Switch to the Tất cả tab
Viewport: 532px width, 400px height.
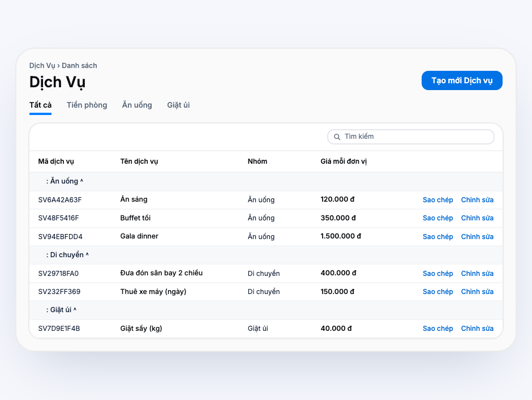tap(40, 105)
